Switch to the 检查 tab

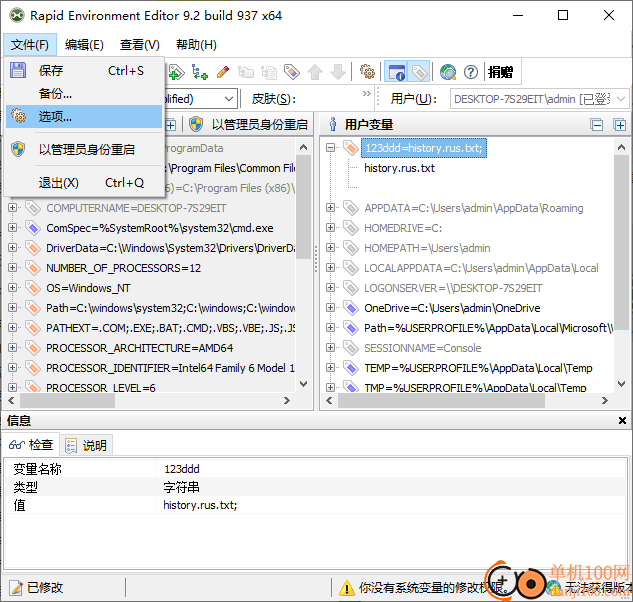(31, 445)
